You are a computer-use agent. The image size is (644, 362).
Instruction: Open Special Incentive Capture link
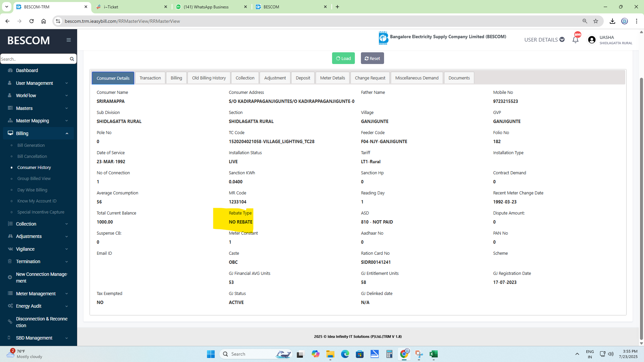[41, 212]
